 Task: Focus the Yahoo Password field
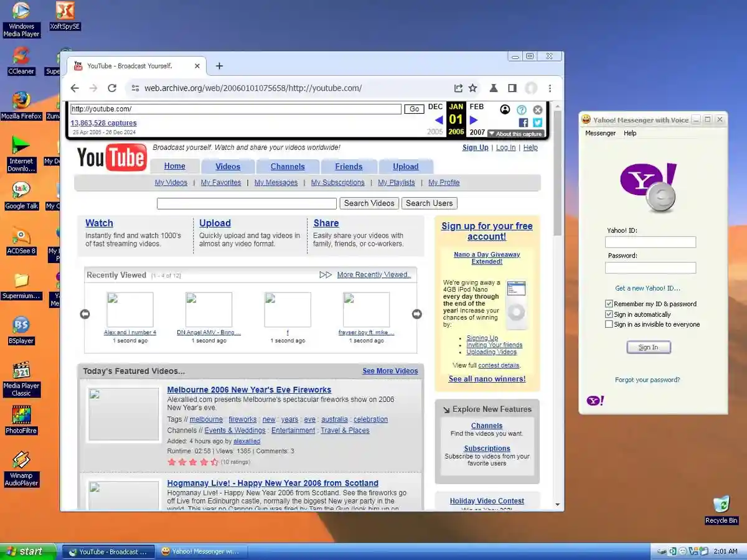pos(651,268)
